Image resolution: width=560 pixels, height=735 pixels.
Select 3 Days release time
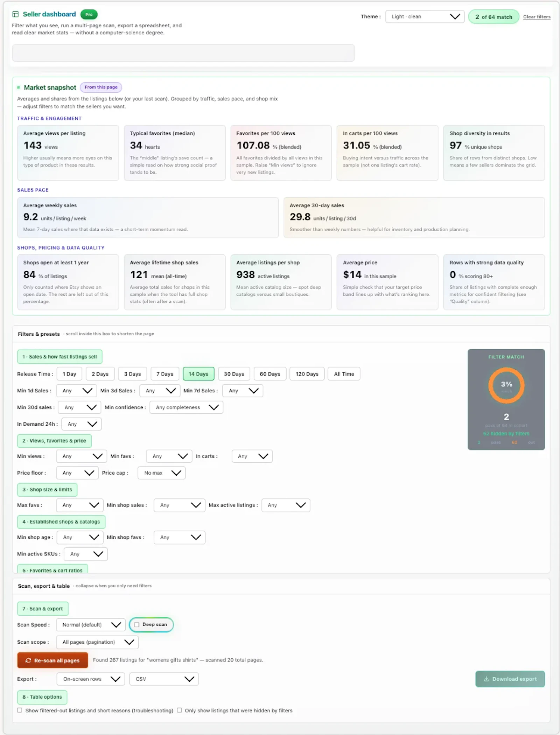click(x=133, y=374)
